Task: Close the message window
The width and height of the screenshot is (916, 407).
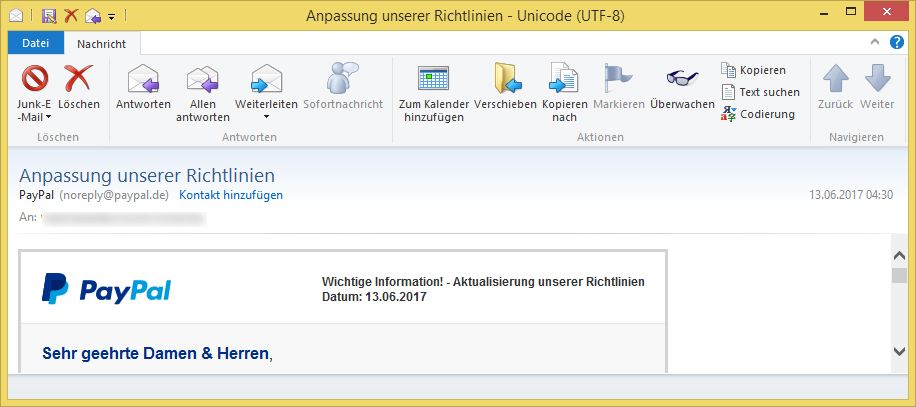Action: tap(886, 11)
